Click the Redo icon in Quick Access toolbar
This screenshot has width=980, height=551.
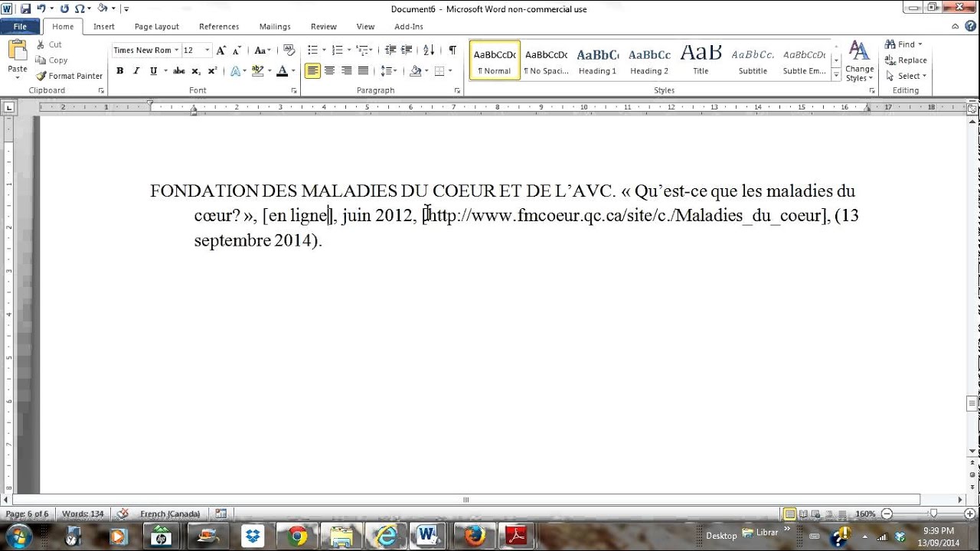[x=64, y=8]
